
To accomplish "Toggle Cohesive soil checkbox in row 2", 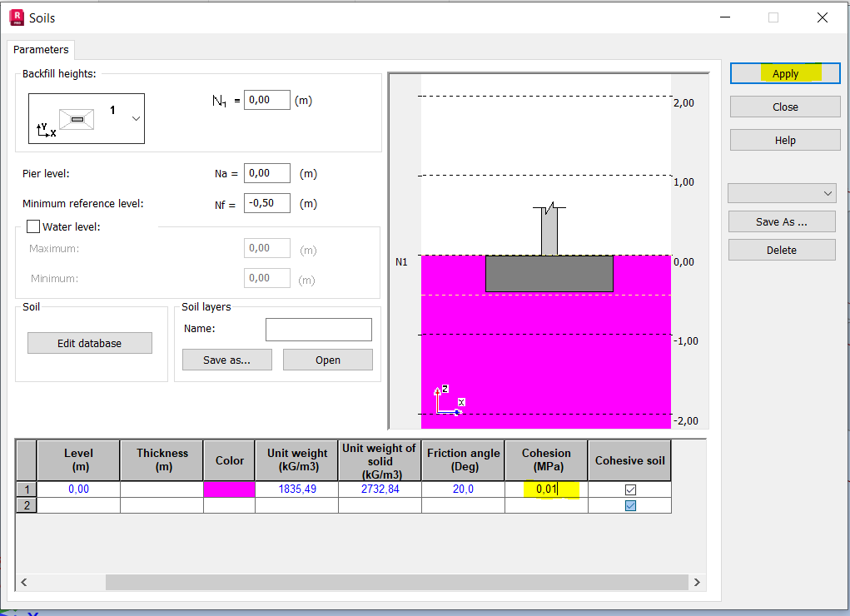I will click(629, 504).
